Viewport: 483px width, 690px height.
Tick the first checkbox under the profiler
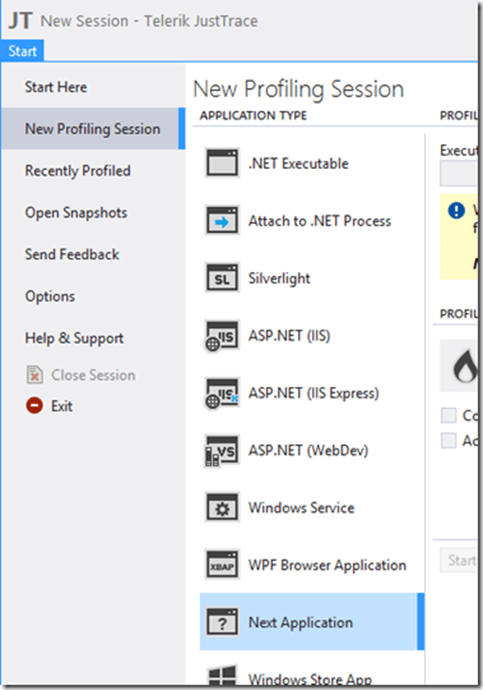click(x=448, y=415)
